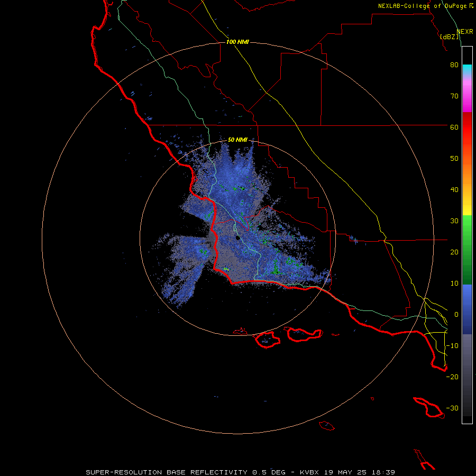This screenshot has height=476, width=476.
Task: Click the 50 NMI range ring label
Action: point(237,140)
